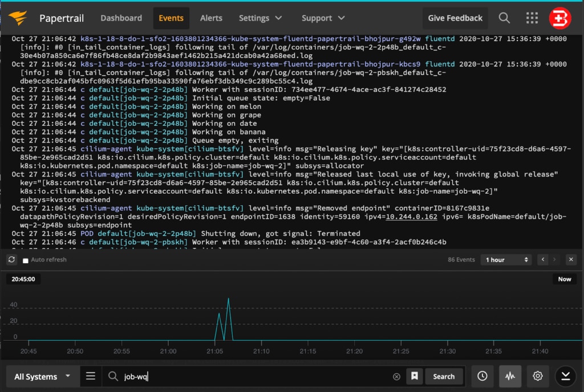Click the 20:45:00 start time label
Screen dimensions: 584x392
(23, 279)
